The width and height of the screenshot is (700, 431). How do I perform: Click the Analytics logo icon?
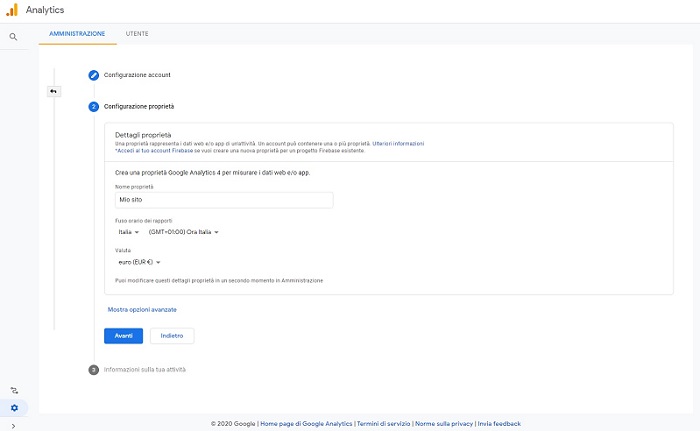[12, 10]
